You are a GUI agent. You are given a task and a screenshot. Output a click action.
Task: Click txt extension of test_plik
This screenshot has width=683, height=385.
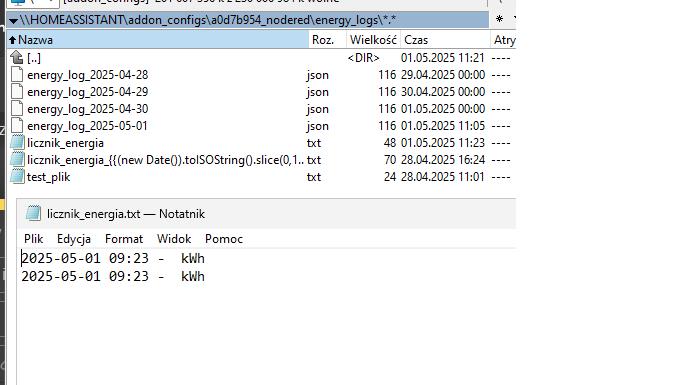tap(314, 177)
